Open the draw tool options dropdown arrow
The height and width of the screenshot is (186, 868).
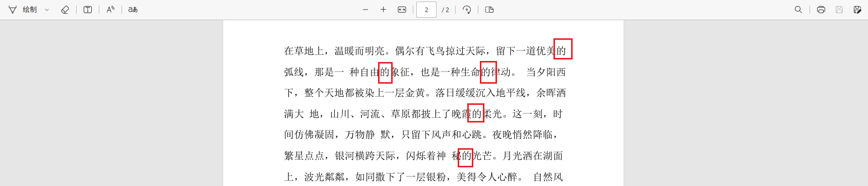[x=47, y=10]
